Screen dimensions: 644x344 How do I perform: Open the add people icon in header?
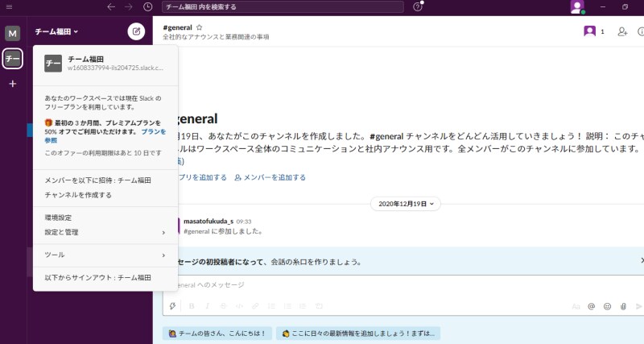pyautogui.click(x=622, y=31)
